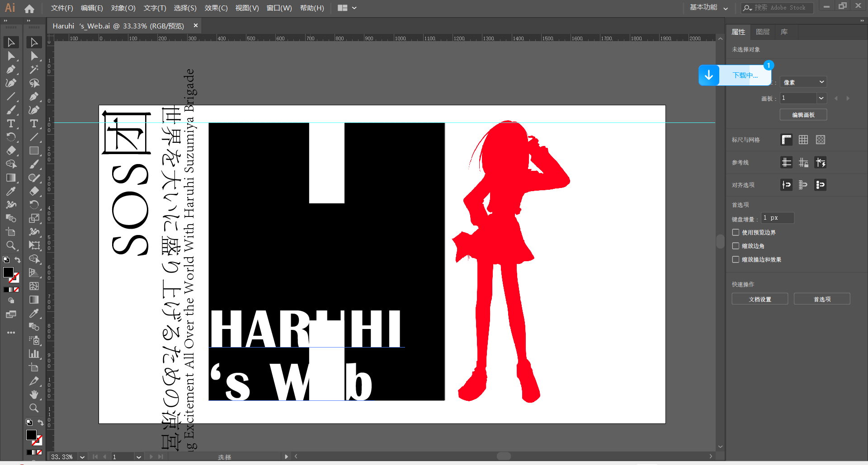Select the Shaper tool

point(34,178)
